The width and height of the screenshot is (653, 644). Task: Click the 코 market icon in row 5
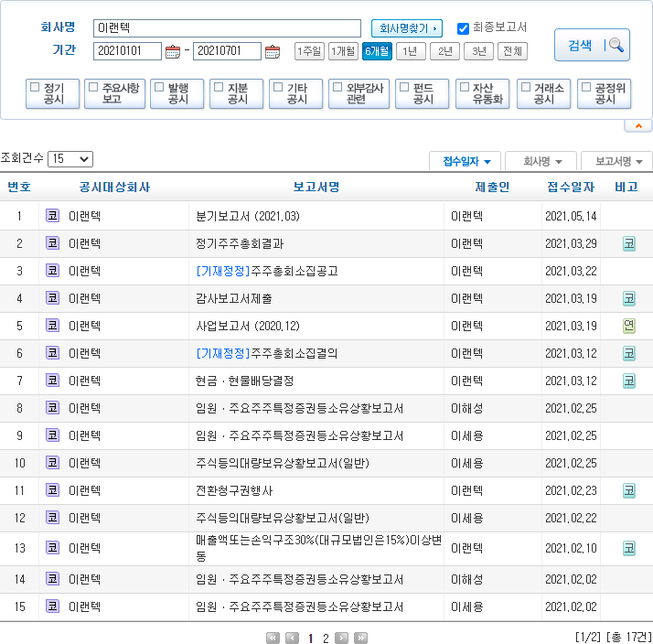tap(52, 326)
